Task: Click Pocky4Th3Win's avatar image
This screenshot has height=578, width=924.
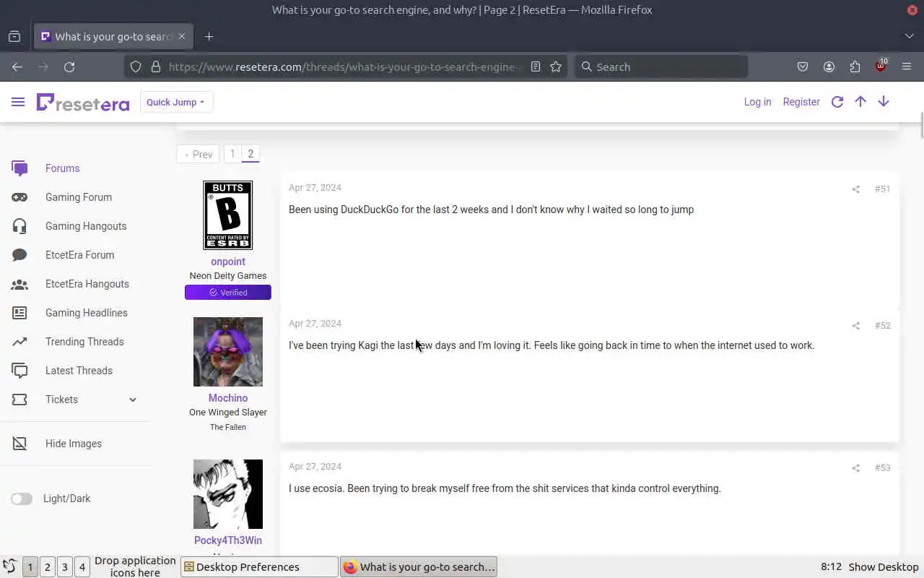Action: coord(228,494)
